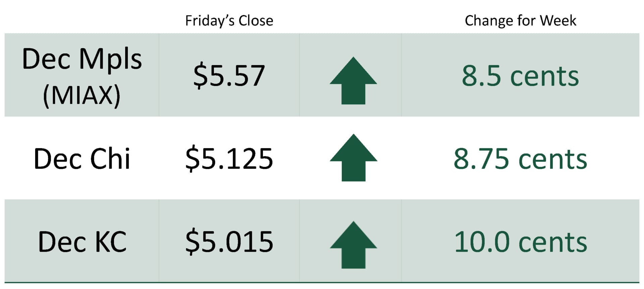Select the Dec Mpls row label
This screenshot has height=289, width=644.
[x=82, y=59]
